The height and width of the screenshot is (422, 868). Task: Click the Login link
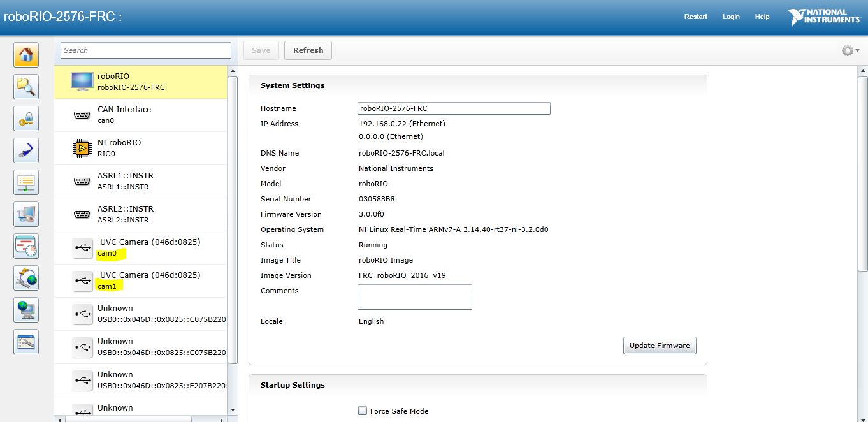click(x=731, y=17)
